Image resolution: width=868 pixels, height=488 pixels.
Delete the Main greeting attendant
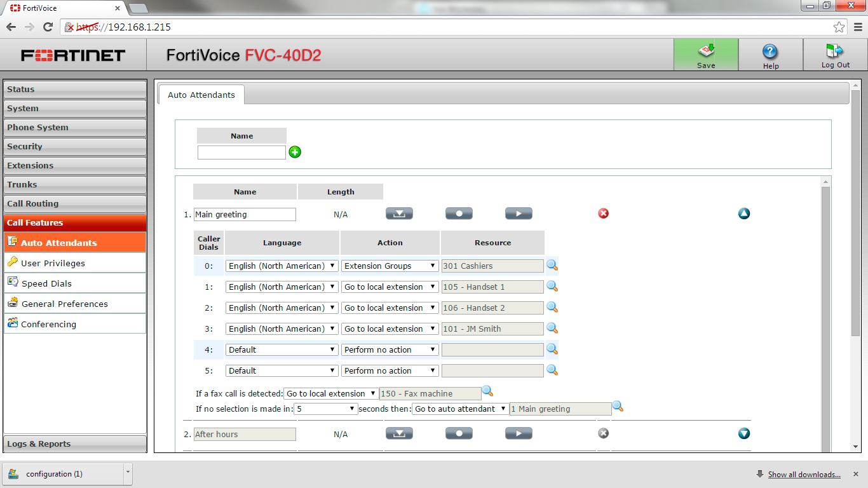pos(604,213)
